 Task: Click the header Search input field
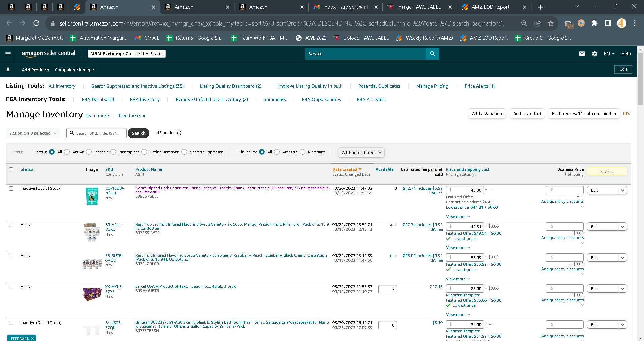(x=366, y=54)
